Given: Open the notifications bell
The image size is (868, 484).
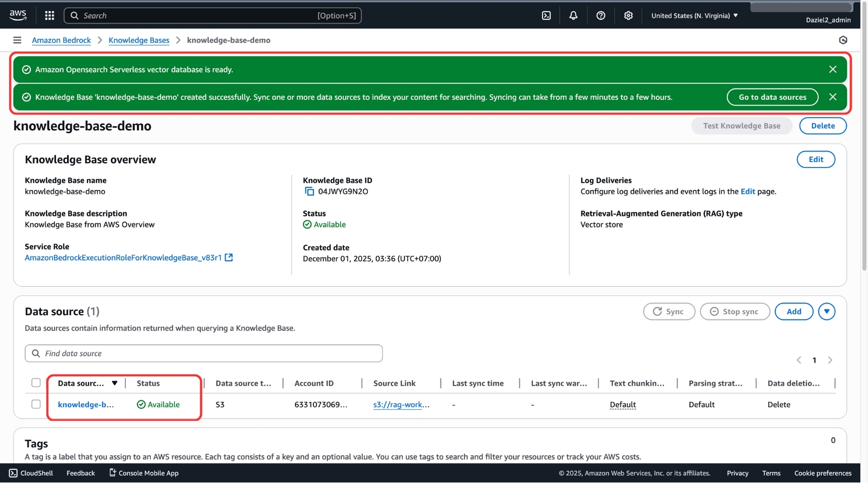Looking at the screenshot, I should tap(573, 15).
